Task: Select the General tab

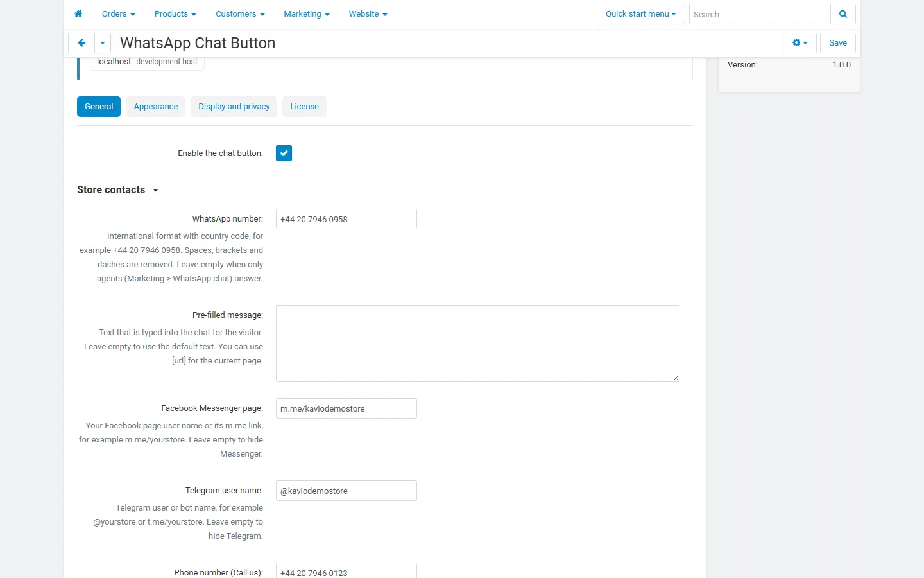Action: tap(99, 107)
